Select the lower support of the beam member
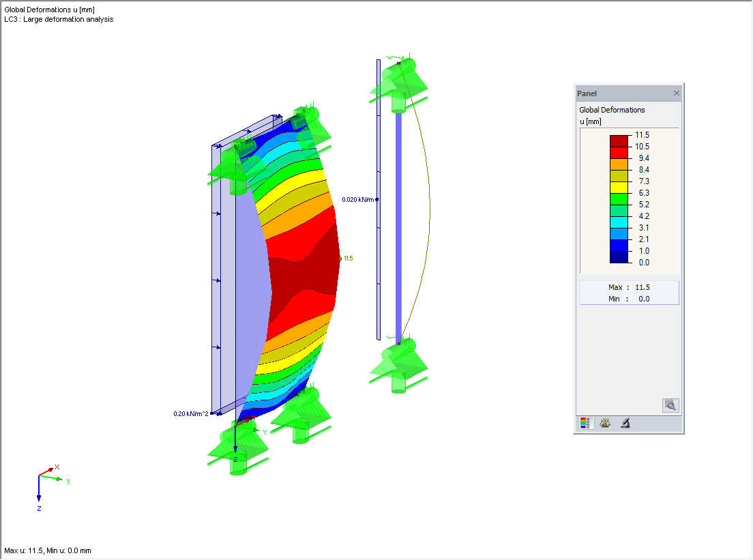Viewport: 753px width, 560px height. point(398,364)
